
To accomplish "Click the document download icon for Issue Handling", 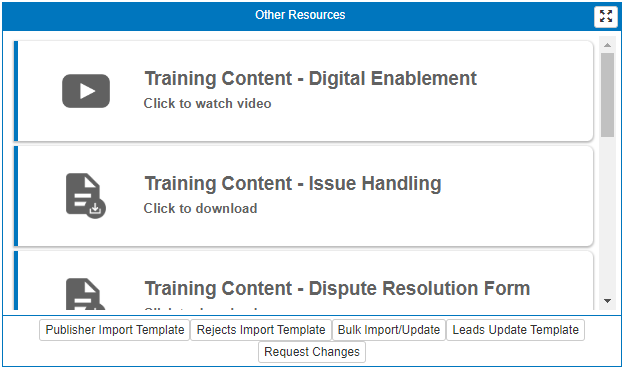I will 86,196.
